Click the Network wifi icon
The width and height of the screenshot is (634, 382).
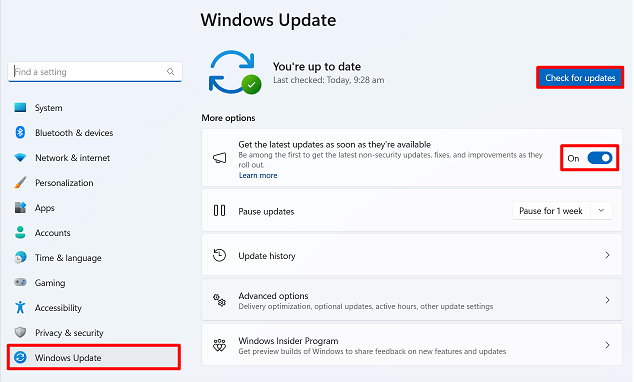point(20,158)
